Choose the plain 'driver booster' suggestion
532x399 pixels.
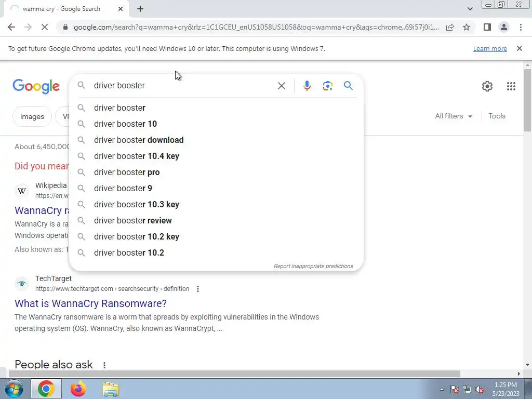(217, 108)
